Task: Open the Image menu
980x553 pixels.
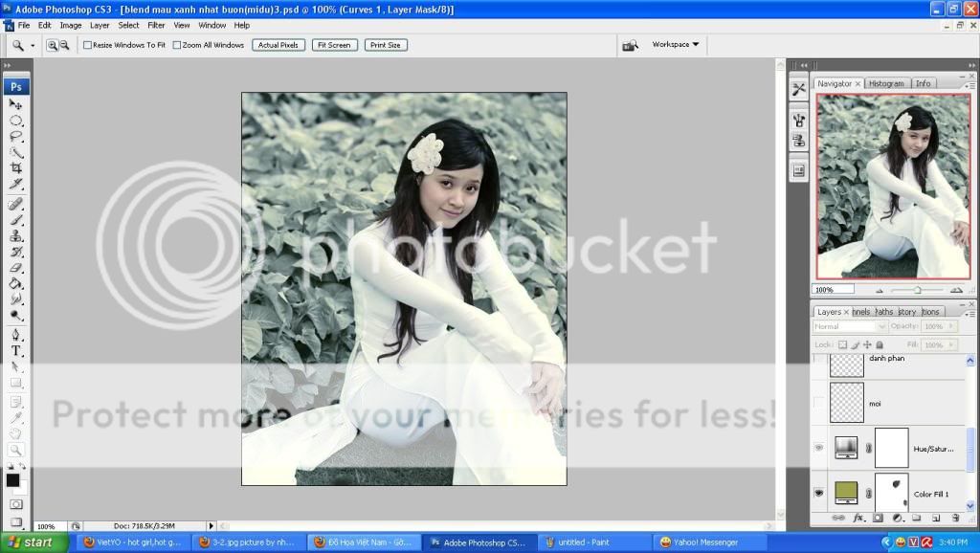Action: coord(71,26)
